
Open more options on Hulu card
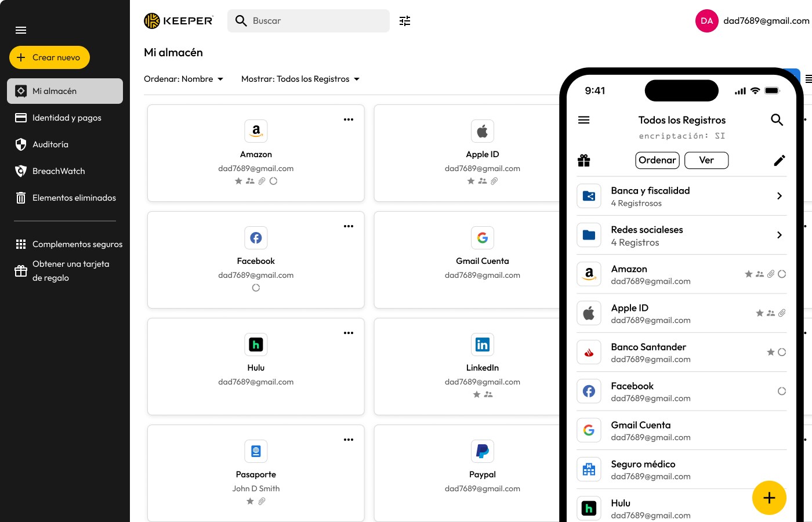pos(349,333)
